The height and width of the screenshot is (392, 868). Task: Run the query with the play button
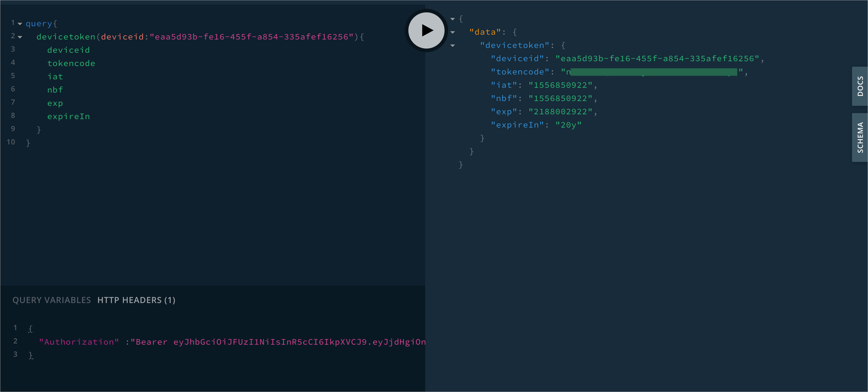pos(426,30)
